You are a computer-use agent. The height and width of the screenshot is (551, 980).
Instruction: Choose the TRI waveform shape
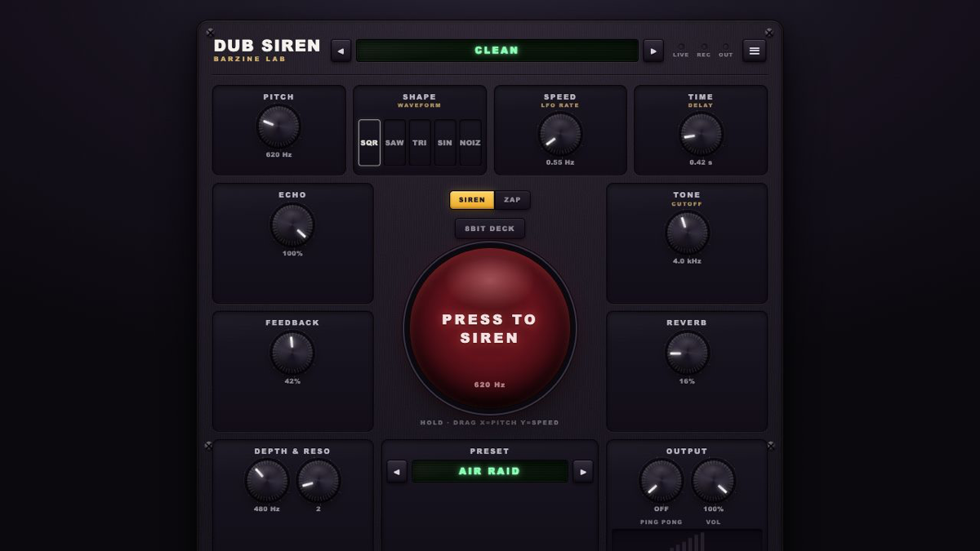(x=420, y=143)
